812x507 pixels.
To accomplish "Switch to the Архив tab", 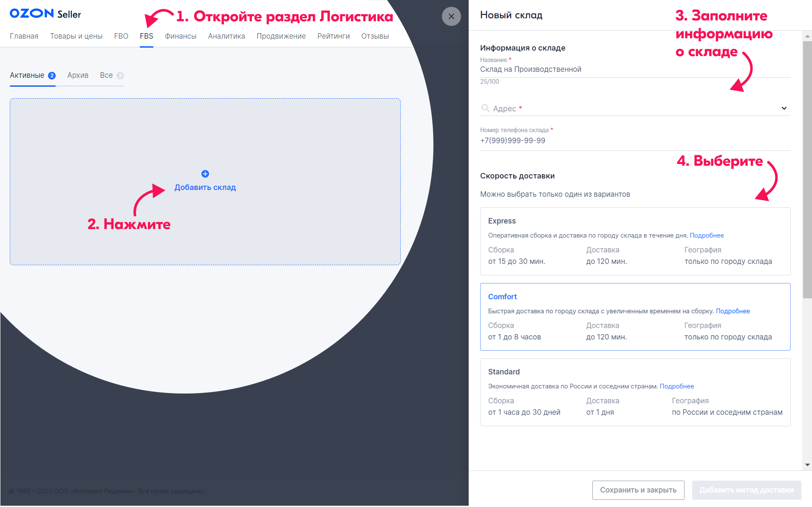I will (x=78, y=75).
